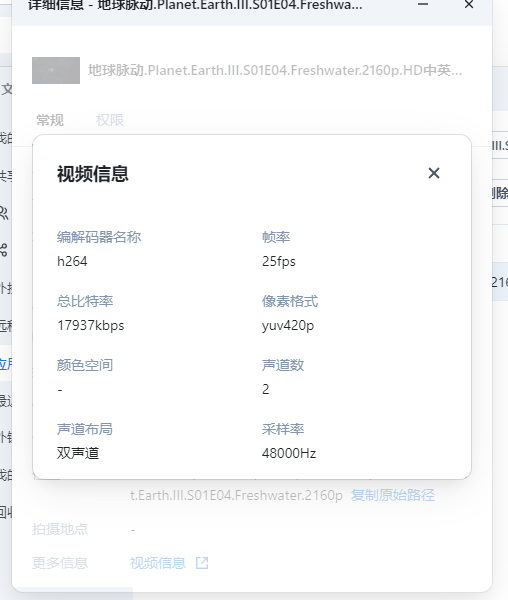Click the 复制原始路径 link
Screen dimensions: 508x600
click(x=393, y=495)
